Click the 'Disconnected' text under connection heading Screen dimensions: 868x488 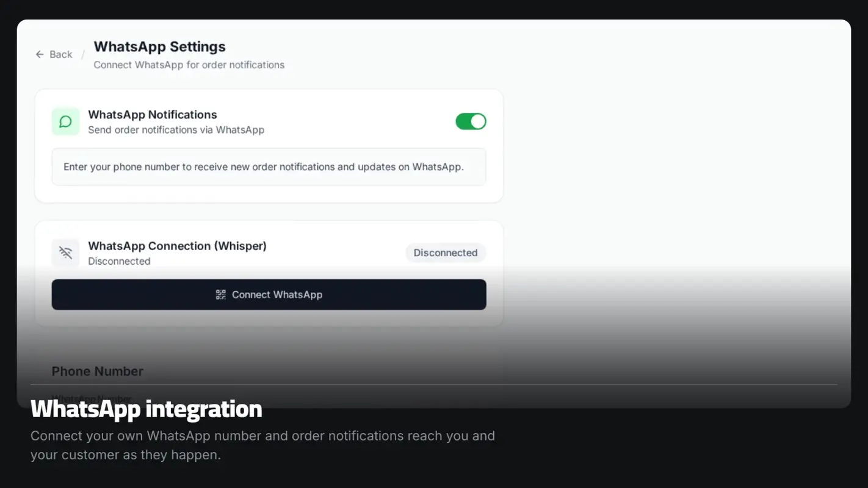[x=119, y=261]
